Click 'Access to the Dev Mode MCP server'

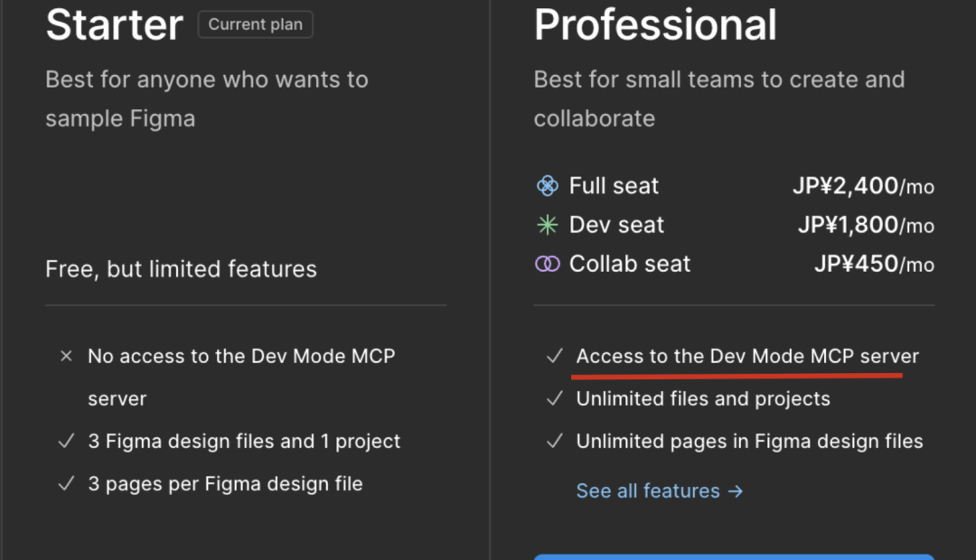747,356
